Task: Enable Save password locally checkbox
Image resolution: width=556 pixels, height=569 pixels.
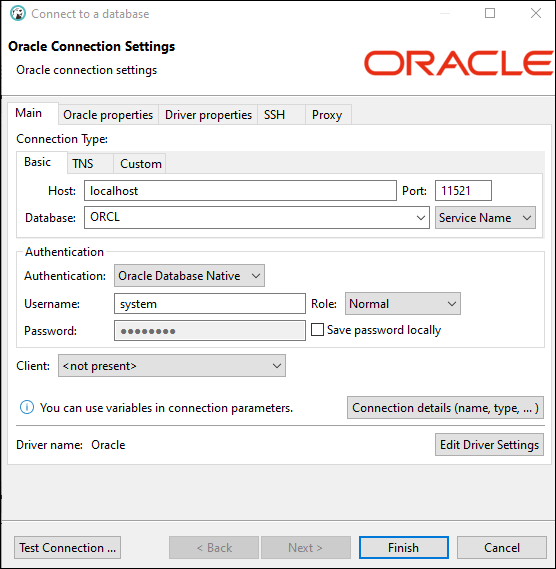Action: coord(317,330)
